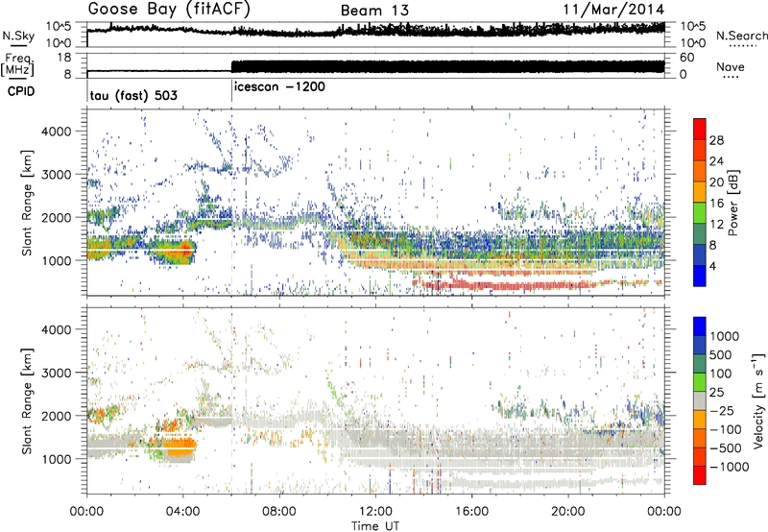This screenshot has width=768, height=532.
Task: Click the "-25" label on Velocity scale
Action: [x=722, y=411]
